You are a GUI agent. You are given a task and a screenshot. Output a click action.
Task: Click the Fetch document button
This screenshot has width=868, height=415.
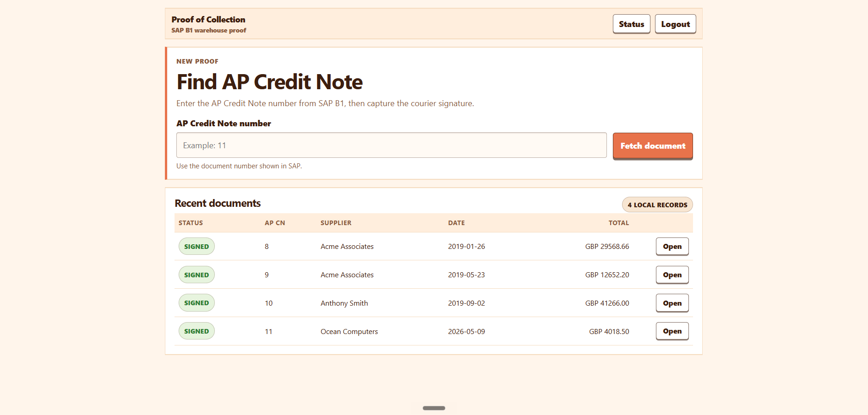653,146
